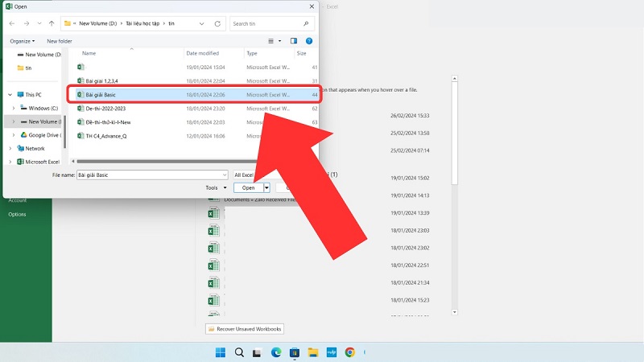The image size is (644, 362).
Task: Click the Open button
Action: [x=249, y=187]
